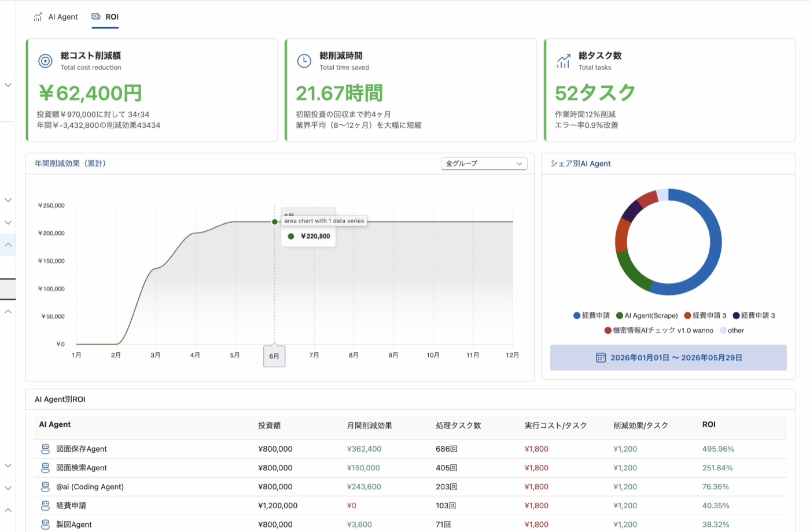Click the 実行コスト/タスク column header
The height and width of the screenshot is (532, 810).
[x=556, y=425]
